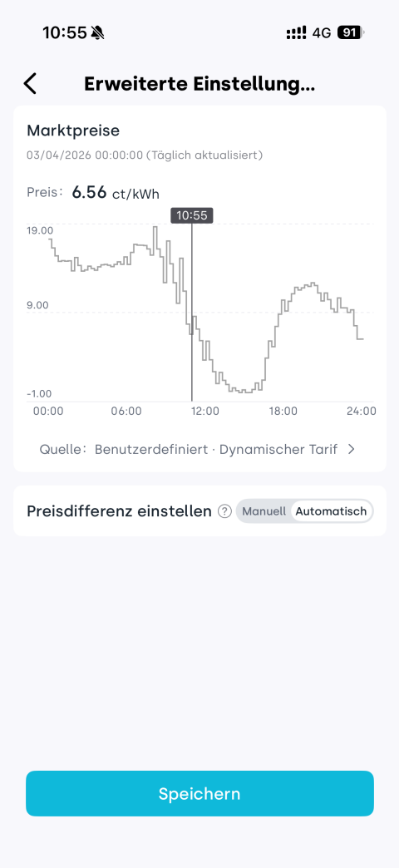This screenshot has width=399, height=868.
Task: Open the Preisdifferenz help question-mark icon
Action: point(224,511)
